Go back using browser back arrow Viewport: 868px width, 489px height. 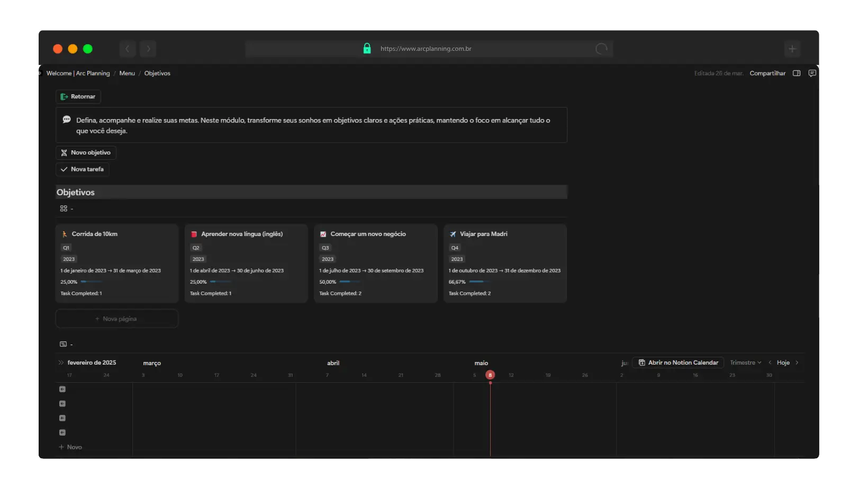127,49
